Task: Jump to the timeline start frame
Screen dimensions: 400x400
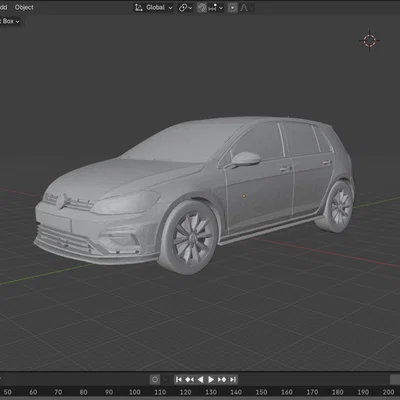Action: pos(179,379)
